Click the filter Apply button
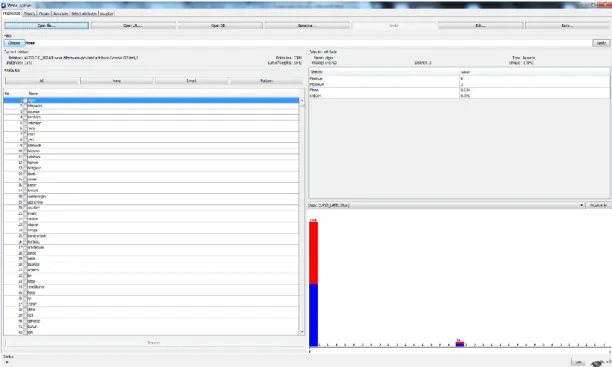612x367 pixels. click(x=601, y=43)
